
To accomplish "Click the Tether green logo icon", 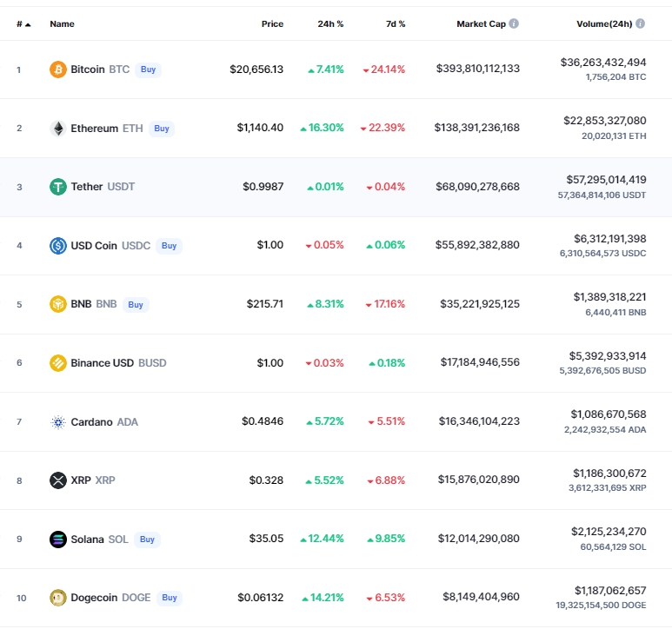I will pyautogui.click(x=58, y=187).
